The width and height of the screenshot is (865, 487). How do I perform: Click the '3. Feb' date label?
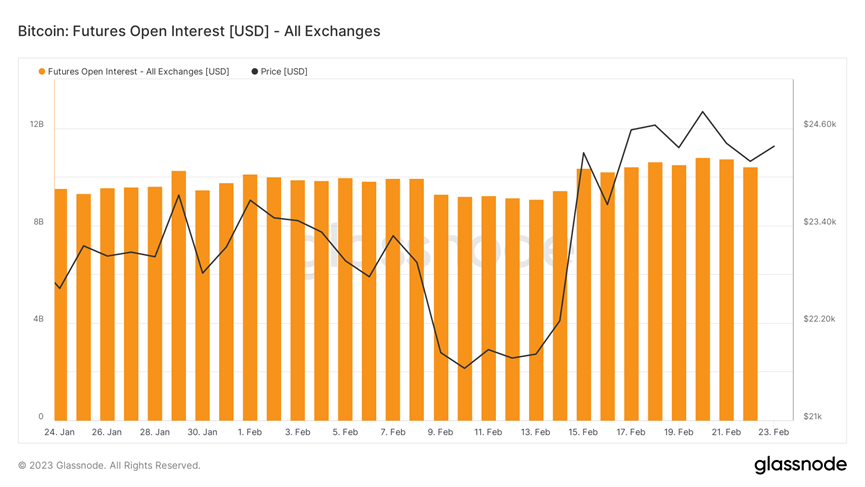pos(297,432)
